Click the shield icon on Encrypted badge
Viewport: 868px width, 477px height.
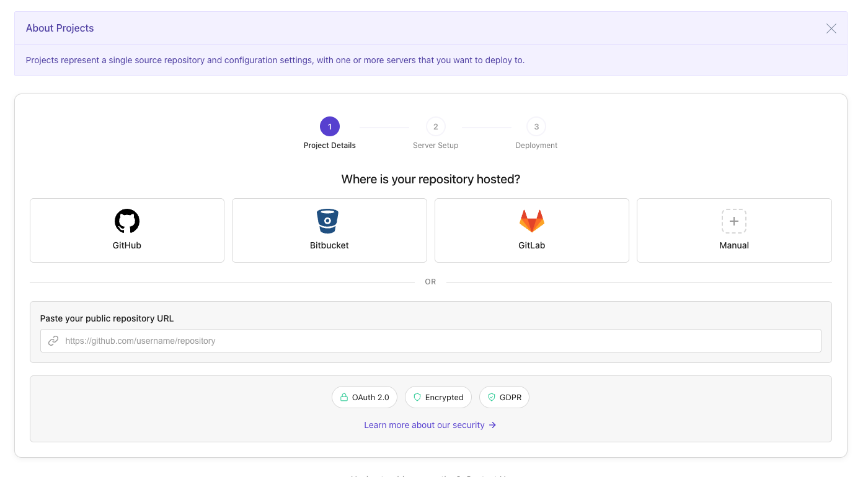click(x=417, y=397)
